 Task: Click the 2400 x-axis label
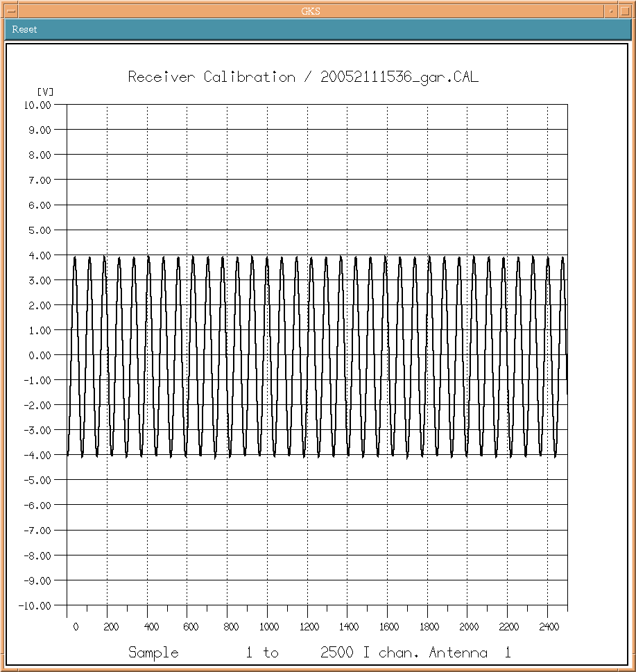pyautogui.click(x=549, y=627)
